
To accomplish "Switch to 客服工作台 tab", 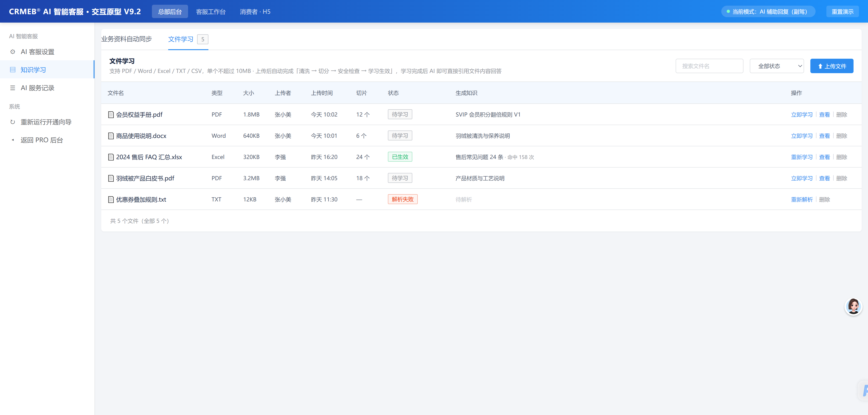I will coord(211,12).
